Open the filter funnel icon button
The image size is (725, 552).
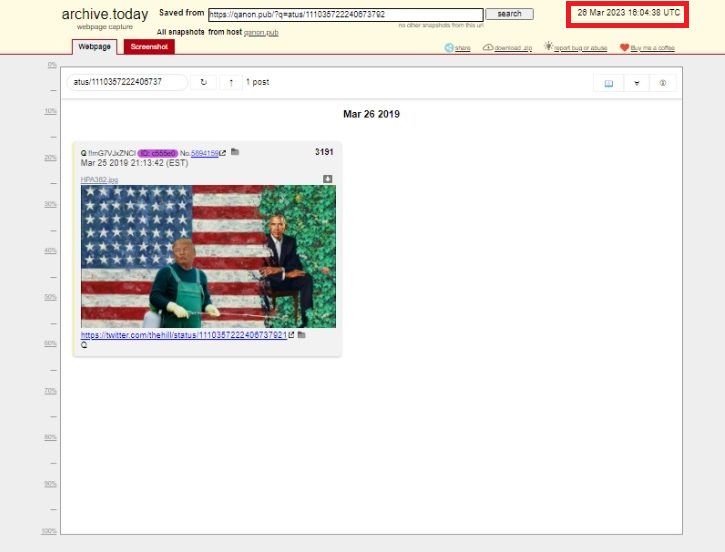(x=636, y=83)
